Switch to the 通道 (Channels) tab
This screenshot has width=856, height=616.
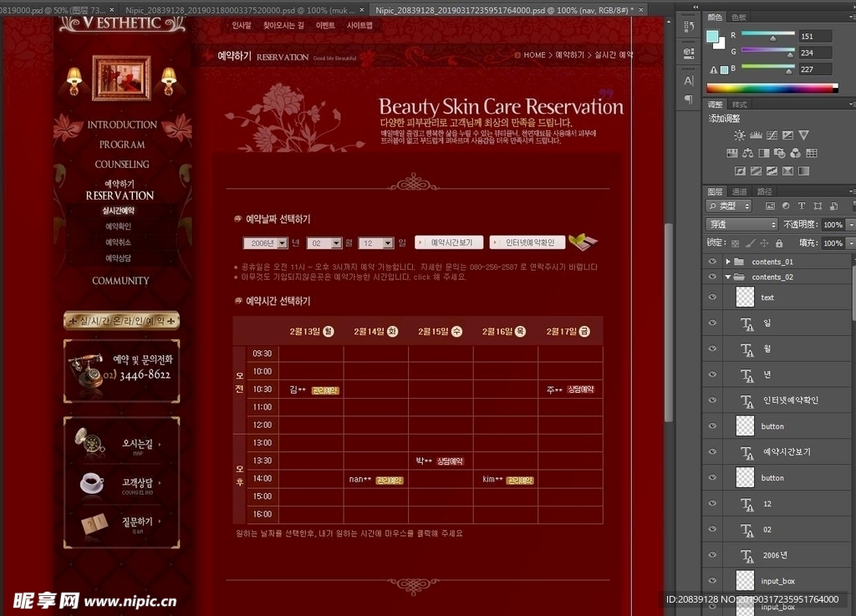coord(739,191)
